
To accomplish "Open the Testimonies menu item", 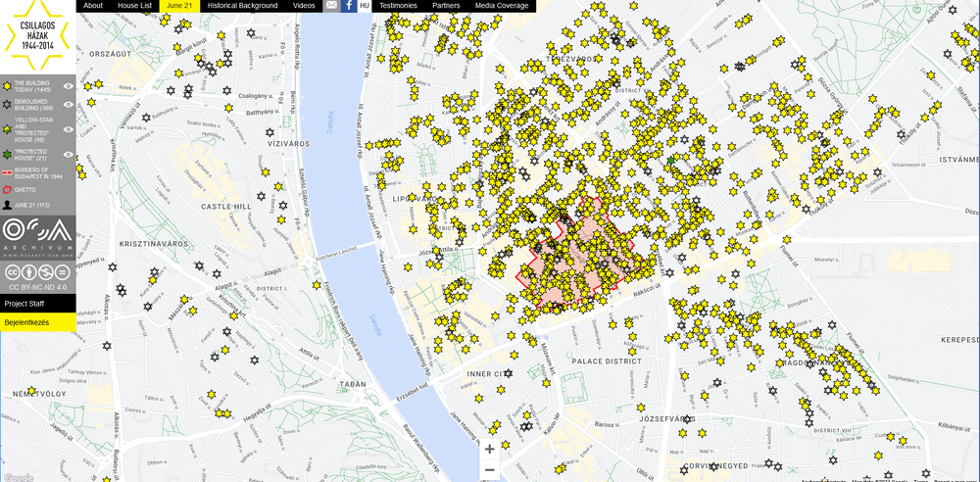I will click(x=398, y=6).
